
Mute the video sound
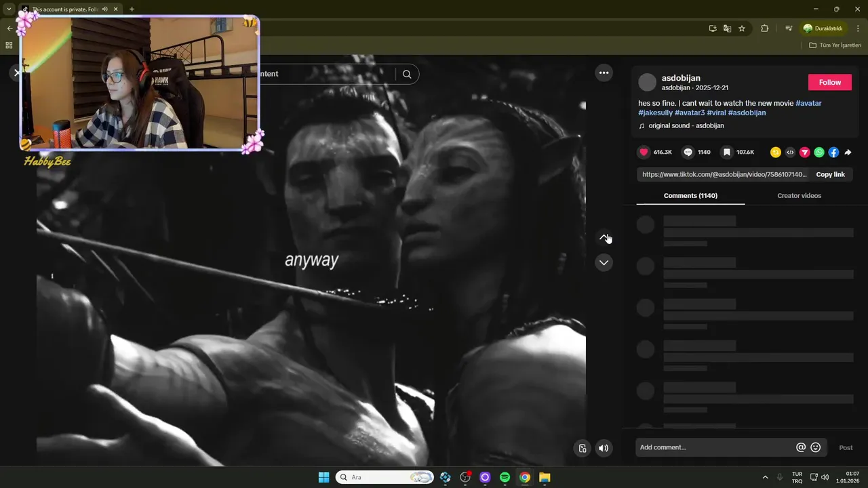click(x=604, y=448)
